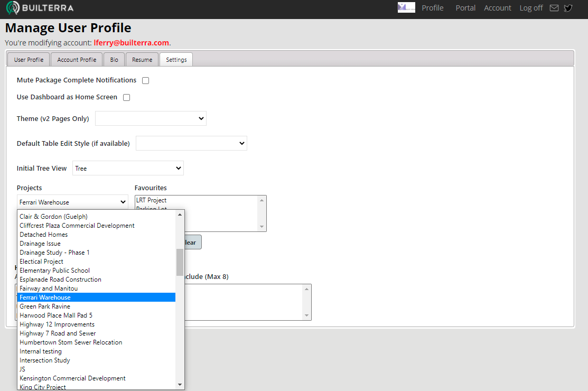Open the Portal link
588x391 pixels.
coord(465,8)
